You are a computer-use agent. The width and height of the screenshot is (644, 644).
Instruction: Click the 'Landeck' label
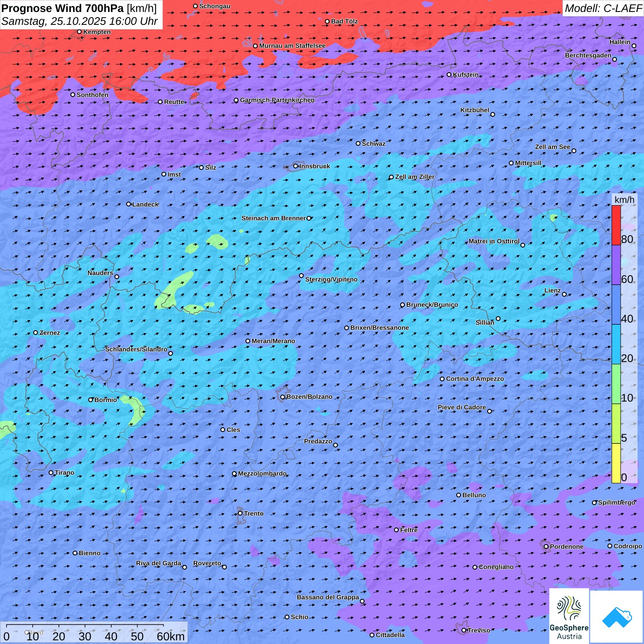145,204
